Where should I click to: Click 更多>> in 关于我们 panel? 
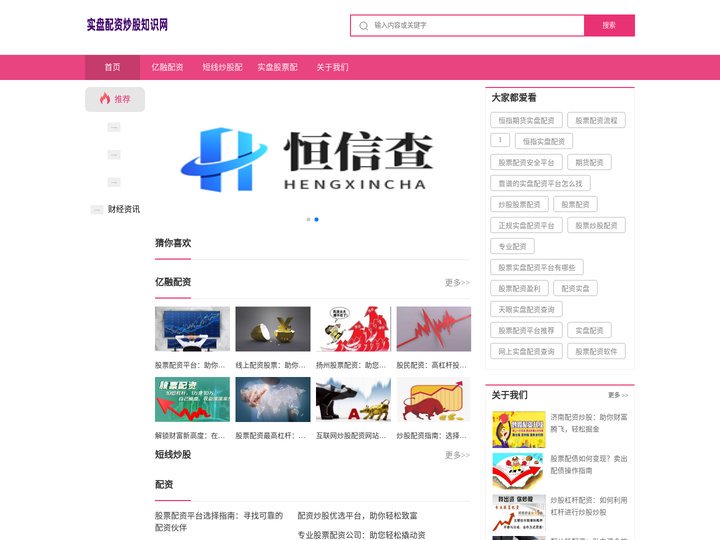[618, 395]
